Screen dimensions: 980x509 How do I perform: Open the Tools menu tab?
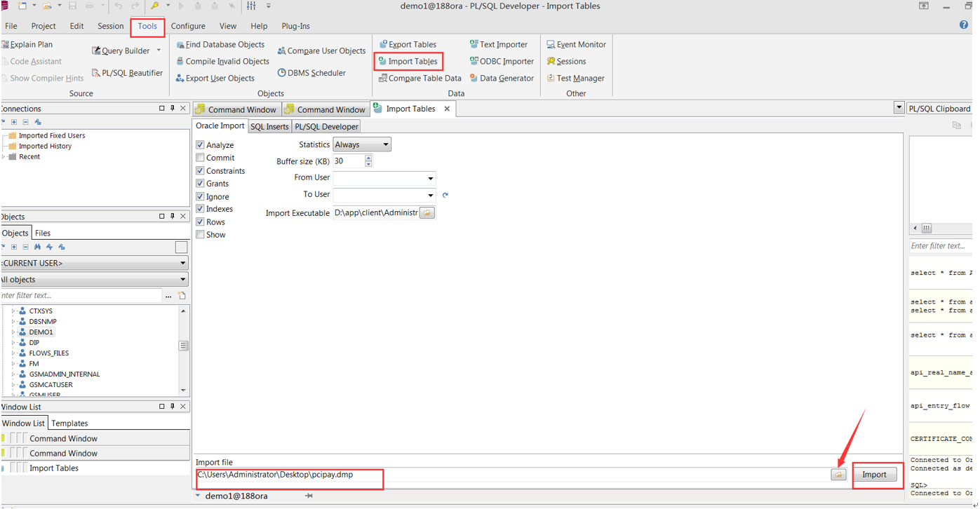click(147, 26)
